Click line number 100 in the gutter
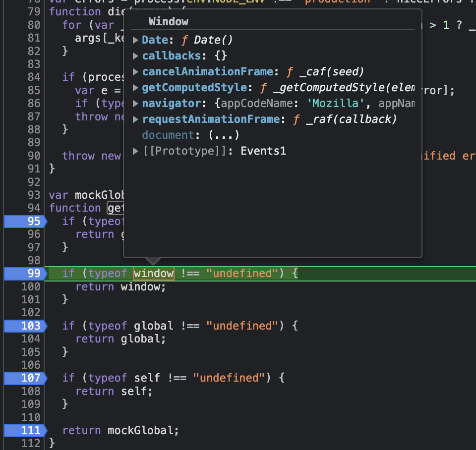Viewport: 476px width, 450px height. coord(33,286)
